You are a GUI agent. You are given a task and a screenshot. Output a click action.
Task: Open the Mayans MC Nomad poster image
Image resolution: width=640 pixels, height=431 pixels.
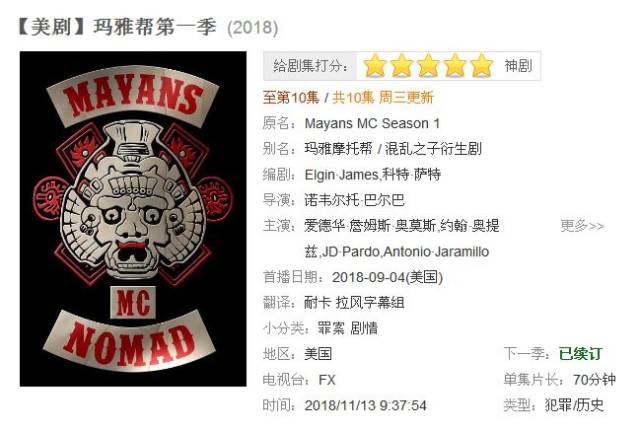tap(133, 219)
